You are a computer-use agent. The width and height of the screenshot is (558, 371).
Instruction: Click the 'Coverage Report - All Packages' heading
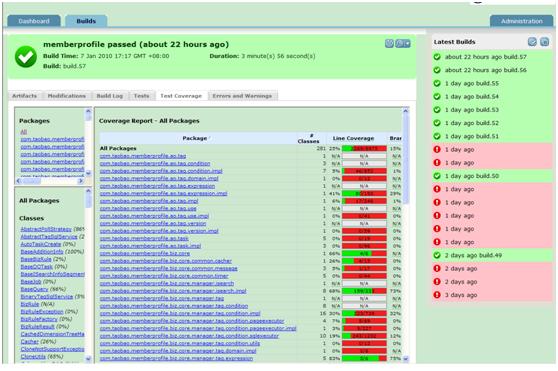[149, 121]
